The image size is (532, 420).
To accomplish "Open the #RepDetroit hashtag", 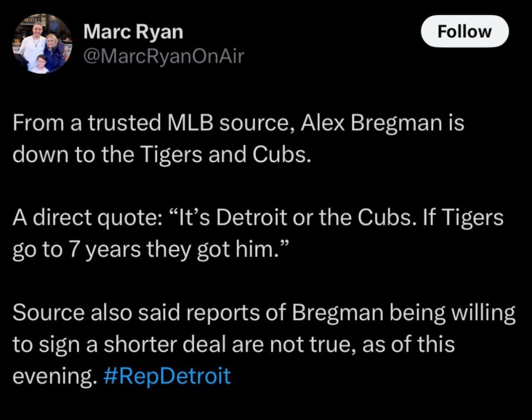I will point(165,376).
